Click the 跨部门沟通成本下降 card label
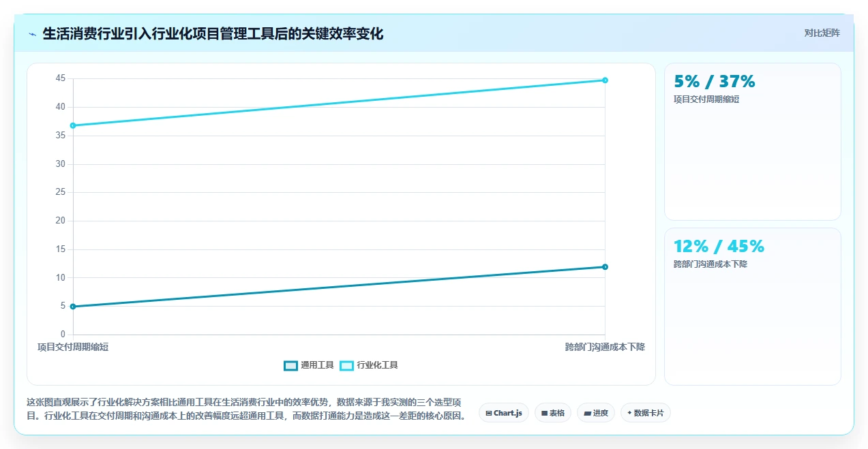The width and height of the screenshot is (868, 449). point(710,264)
